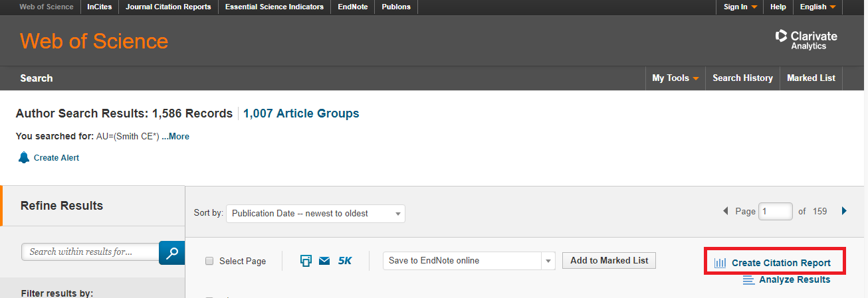The image size is (868, 298).
Task: Click the 5K export icon
Action: coord(345,261)
